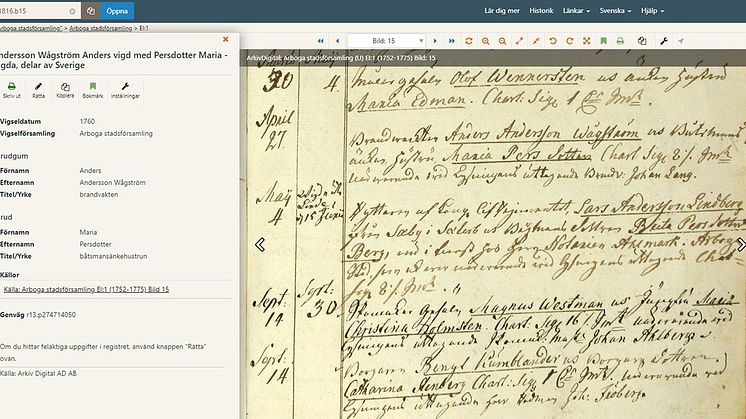Click the Öppna button
This screenshot has height=419, width=746.
pos(117,10)
